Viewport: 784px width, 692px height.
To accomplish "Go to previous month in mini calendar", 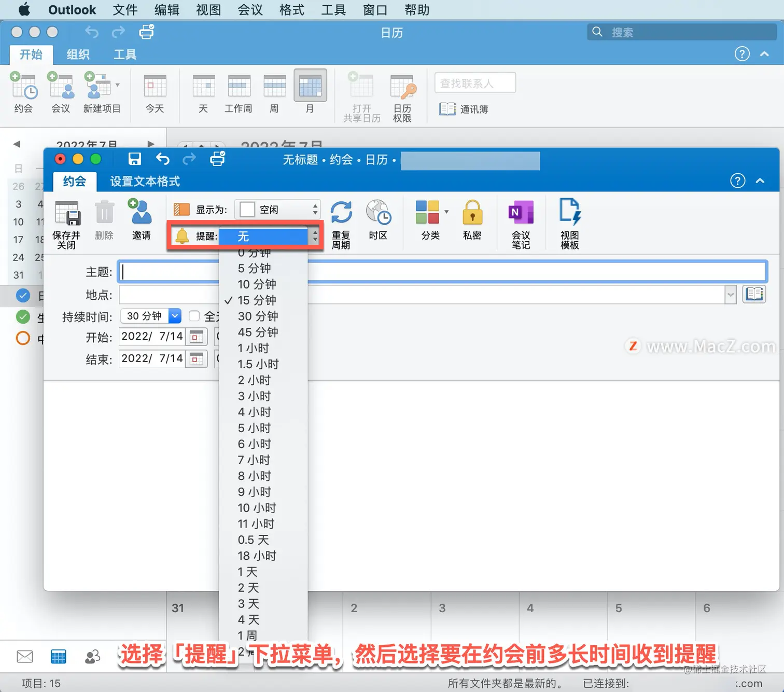I will pyautogui.click(x=17, y=144).
